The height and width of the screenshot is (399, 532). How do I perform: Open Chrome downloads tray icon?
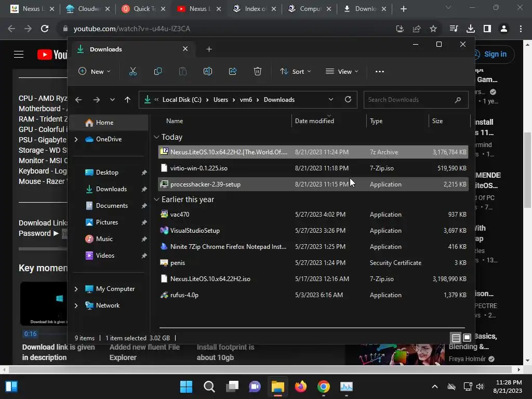[x=471, y=29]
